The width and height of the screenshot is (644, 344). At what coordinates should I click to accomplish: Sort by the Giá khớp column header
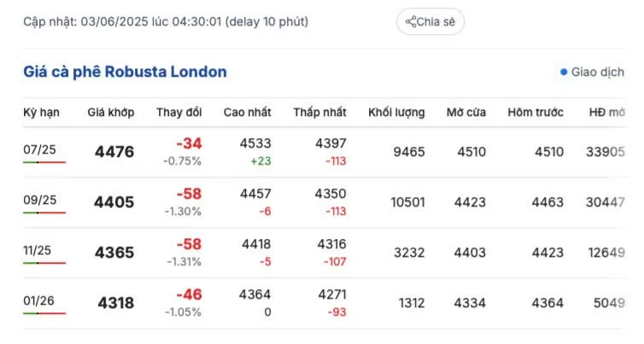[108, 113]
